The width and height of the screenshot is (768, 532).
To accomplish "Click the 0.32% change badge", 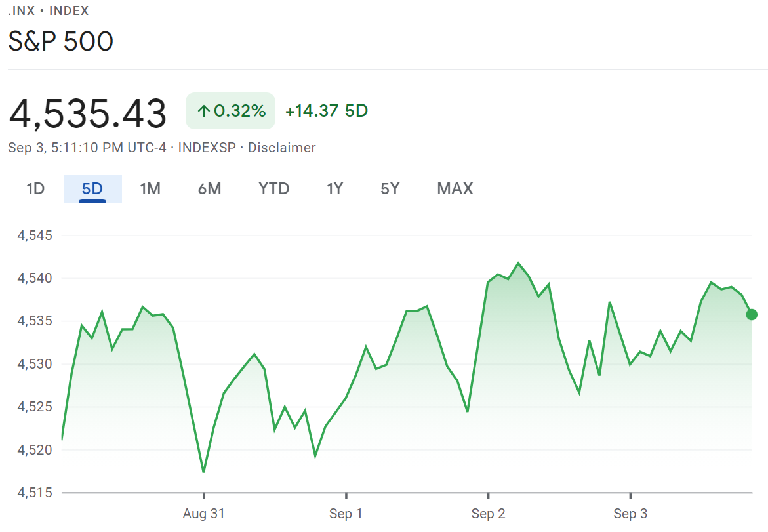I will click(230, 111).
